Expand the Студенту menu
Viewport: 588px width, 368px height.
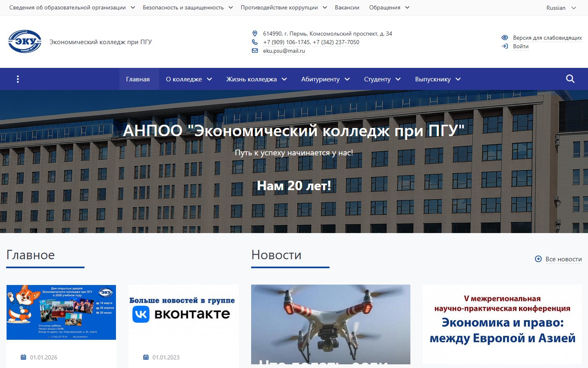(382, 79)
